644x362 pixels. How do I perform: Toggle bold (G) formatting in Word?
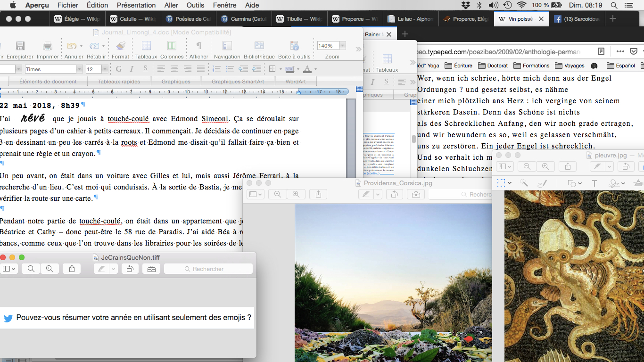tap(118, 69)
